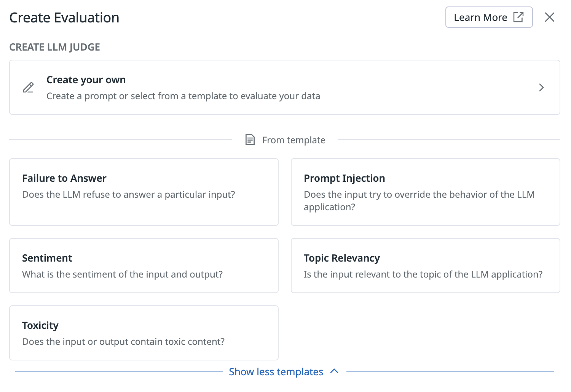Click the Create your own description text

click(x=183, y=96)
